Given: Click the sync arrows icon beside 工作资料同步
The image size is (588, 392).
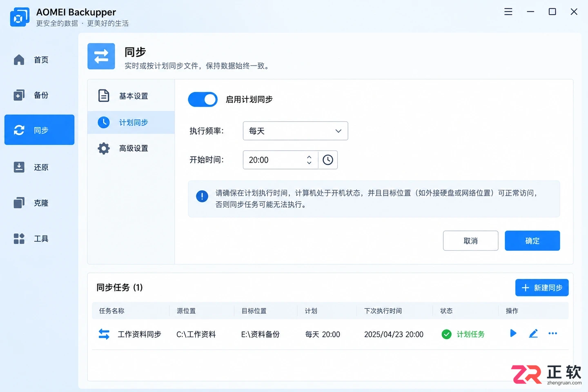Looking at the screenshot, I should click(104, 334).
